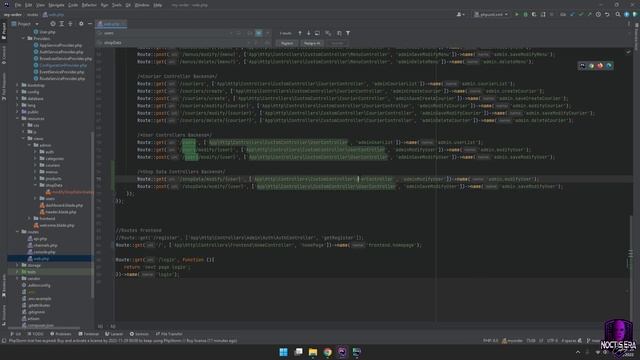Collapse the Providers folder
640x360 pixels.
point(24,38)
